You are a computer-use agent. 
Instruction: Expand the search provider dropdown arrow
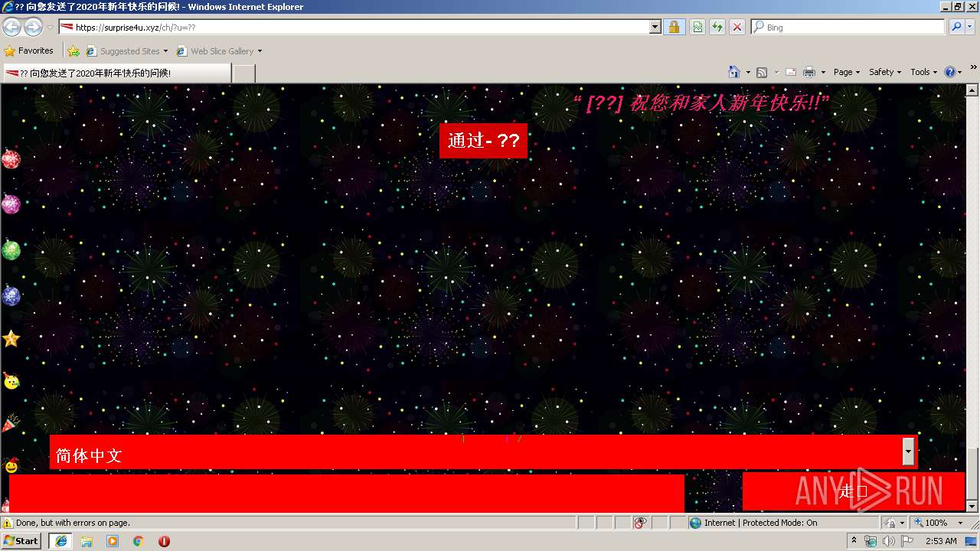tap(972, 27)
